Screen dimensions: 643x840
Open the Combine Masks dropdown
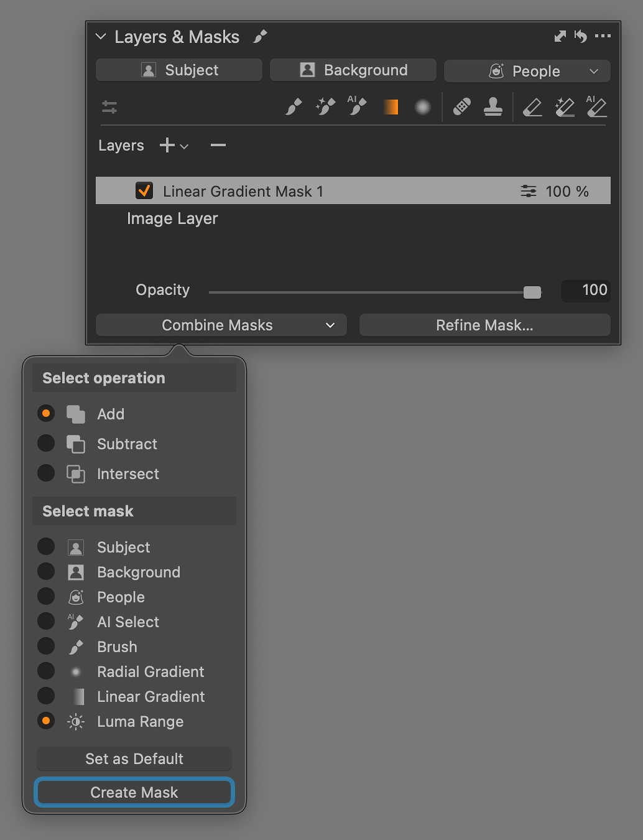(x=220, y=325)
